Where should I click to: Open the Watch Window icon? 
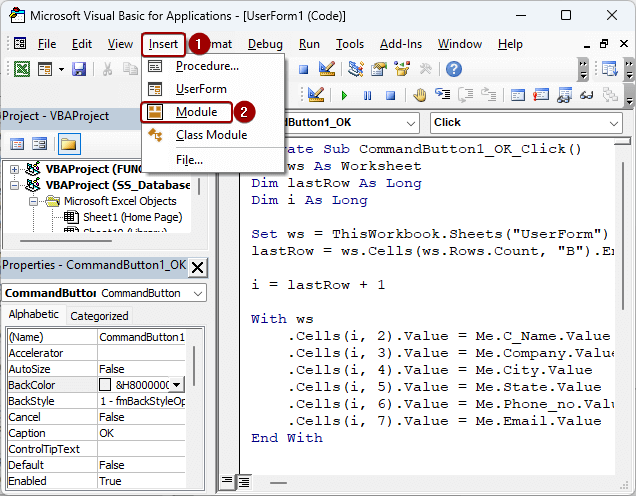click(x=564, y=95)
